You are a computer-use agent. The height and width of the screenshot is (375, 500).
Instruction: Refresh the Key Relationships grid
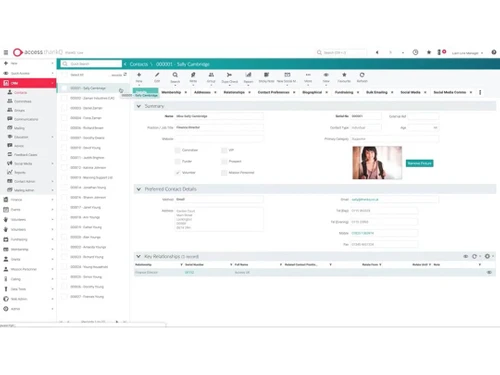(474, 256)
